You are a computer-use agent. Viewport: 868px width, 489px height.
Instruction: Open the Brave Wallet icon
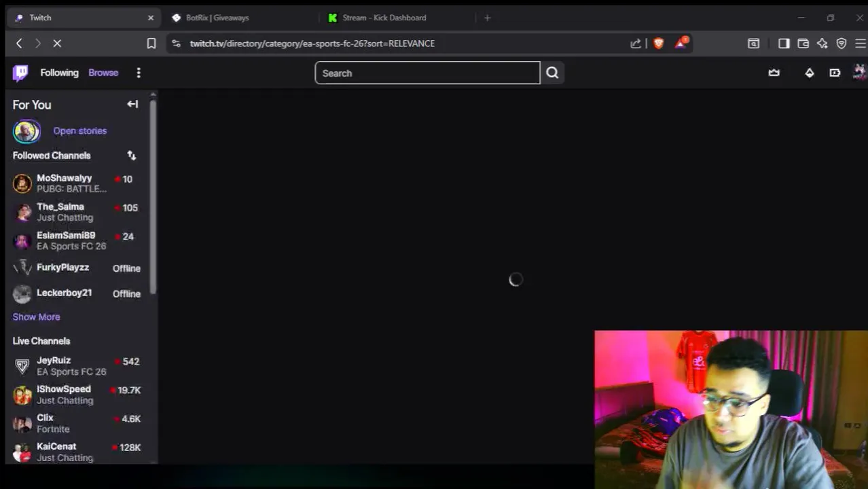point(803,43)
